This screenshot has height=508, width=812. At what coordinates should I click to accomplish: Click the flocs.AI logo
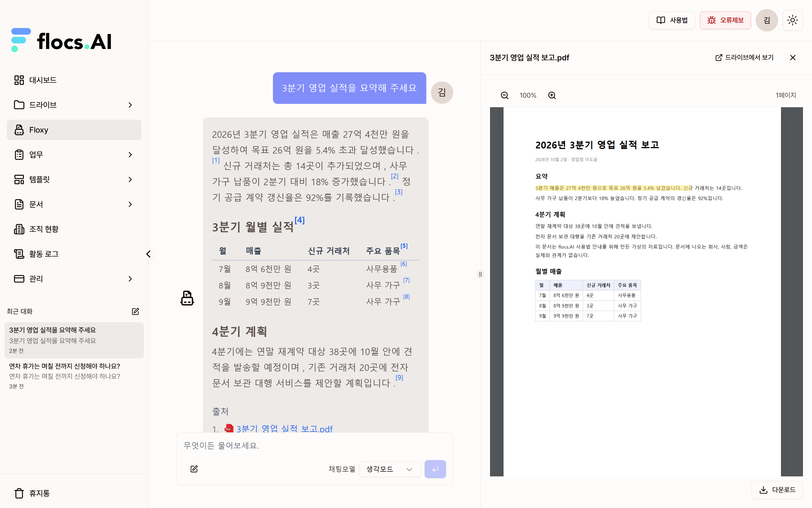(x=61, y=40)
